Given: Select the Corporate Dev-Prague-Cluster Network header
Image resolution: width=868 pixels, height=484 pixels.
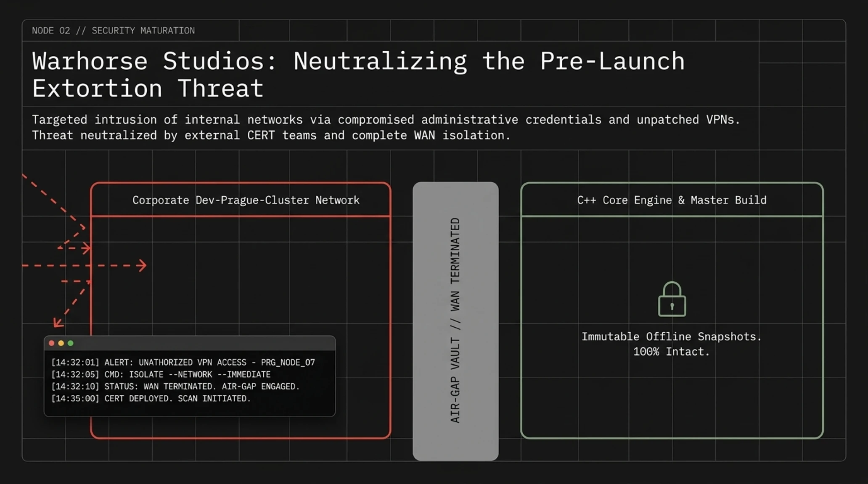Looking at the screenshot, I should click(246, 200).
